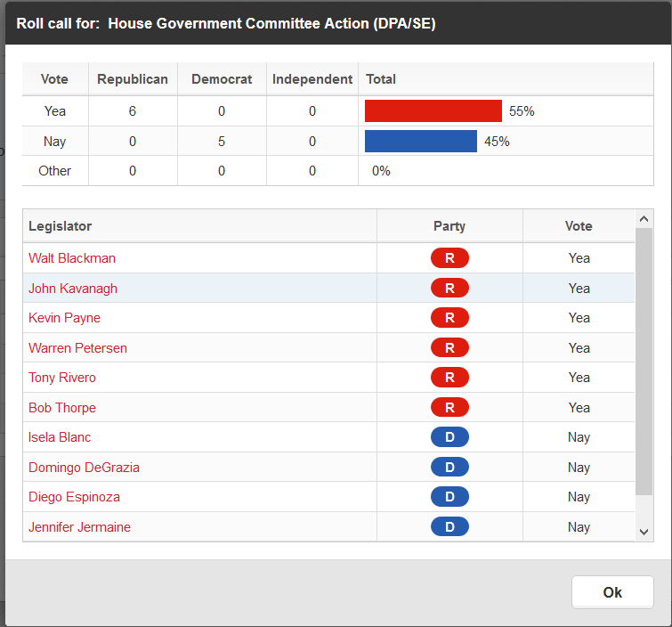Click Walt Blackman's Yea vote cell
The height and width of the screenshot is (627, 672).
(x=579, y=258)
